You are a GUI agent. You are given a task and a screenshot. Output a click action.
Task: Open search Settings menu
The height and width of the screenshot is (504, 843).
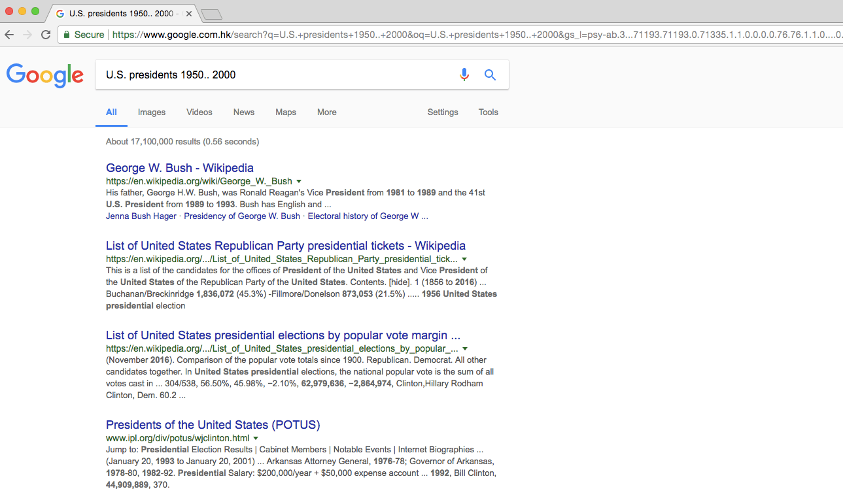443,112
